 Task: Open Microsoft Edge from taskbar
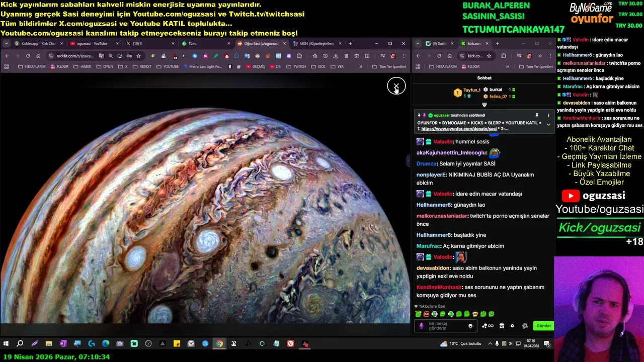click(x=106, y=344)
